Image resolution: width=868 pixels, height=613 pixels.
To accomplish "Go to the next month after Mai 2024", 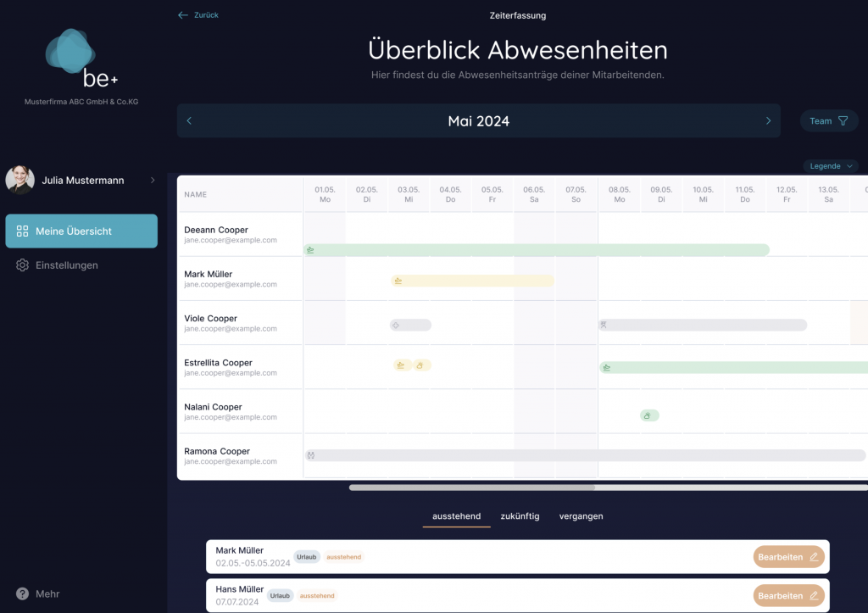I will pyautogui.click(x=768, y=121).
